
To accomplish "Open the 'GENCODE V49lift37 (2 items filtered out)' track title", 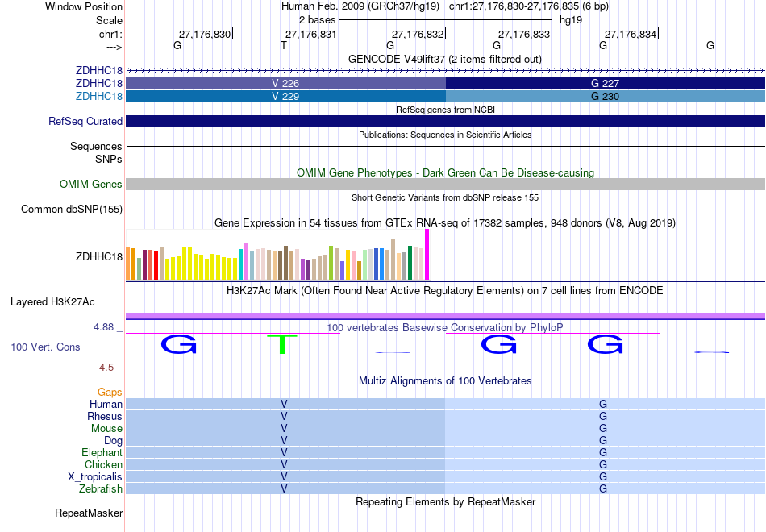I will [x=445, y=59].
